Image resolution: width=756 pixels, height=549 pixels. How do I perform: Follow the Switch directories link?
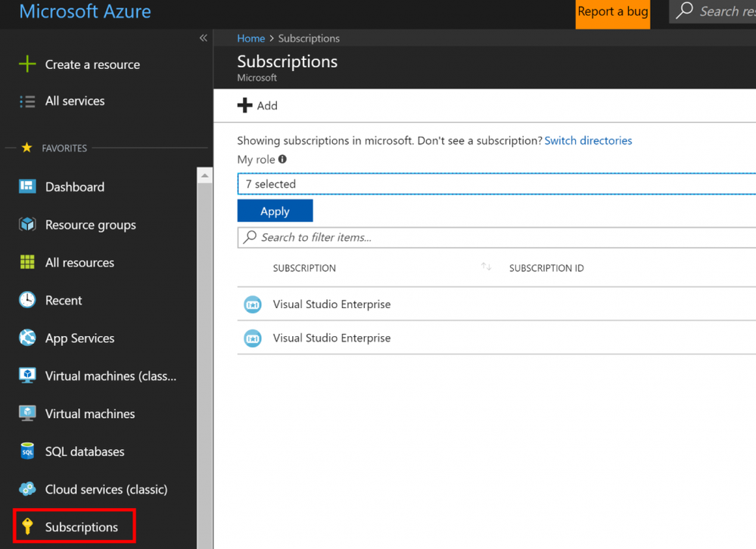pyautogui.click(x=588, y=140)
